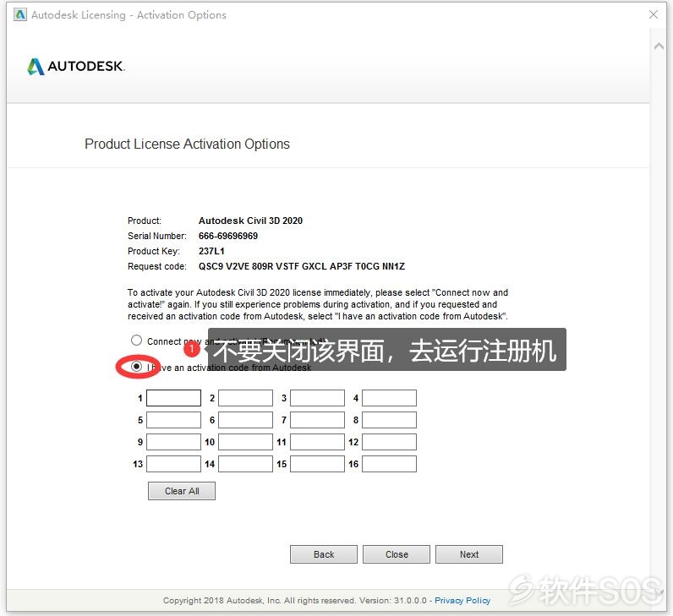
Task: Click activation code field 15
Action: [x=317, y=464]
